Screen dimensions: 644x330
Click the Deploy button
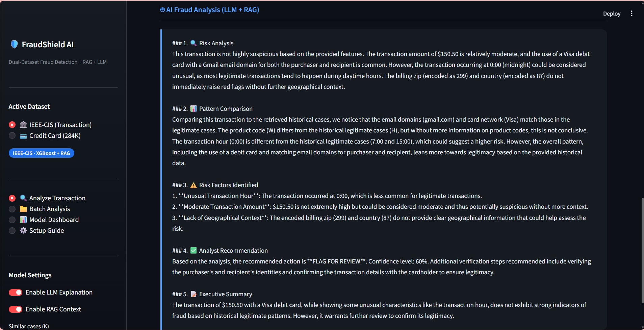pyautogui.click(x=611, y=14)
